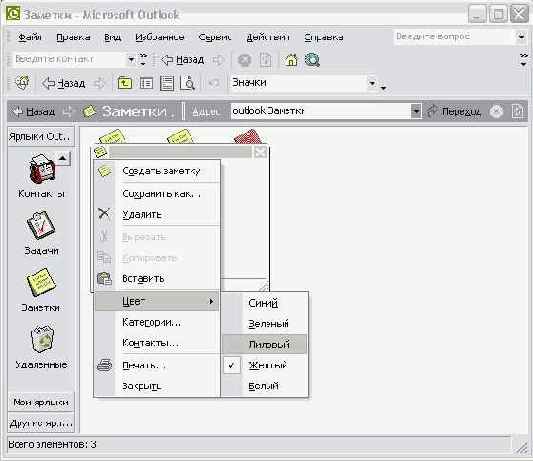Open the Сервис menu
533x461 pixels.
214,37
